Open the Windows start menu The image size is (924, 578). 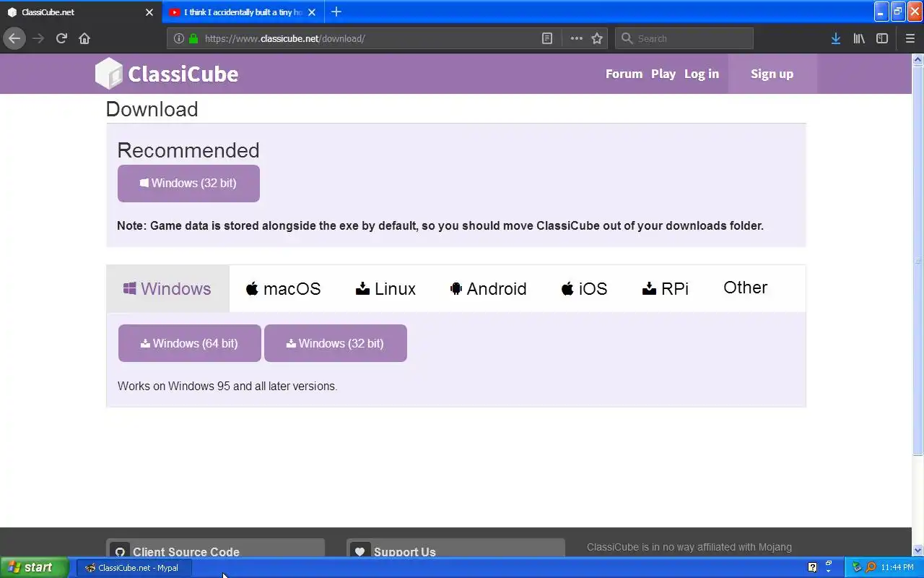click(x=34, y=567)
